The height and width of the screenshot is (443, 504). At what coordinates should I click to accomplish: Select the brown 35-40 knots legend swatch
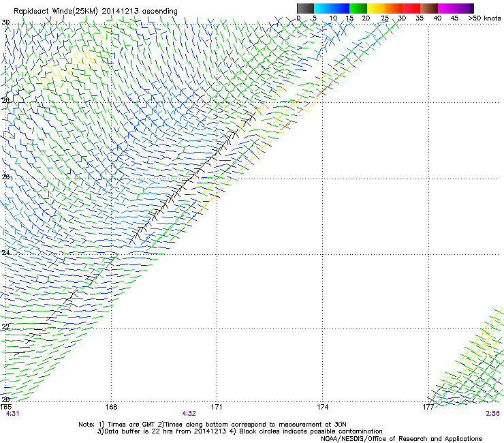click(429, 8)
